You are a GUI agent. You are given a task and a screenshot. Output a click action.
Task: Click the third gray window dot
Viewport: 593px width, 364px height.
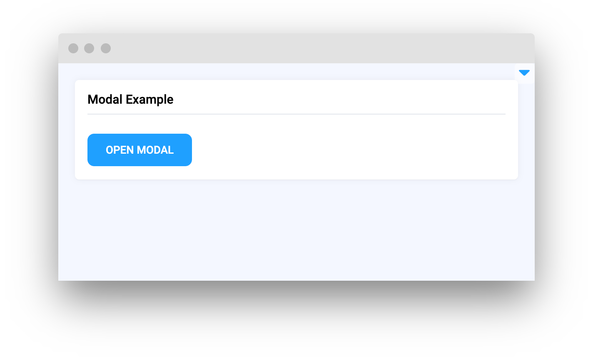[x=106, y=48]
